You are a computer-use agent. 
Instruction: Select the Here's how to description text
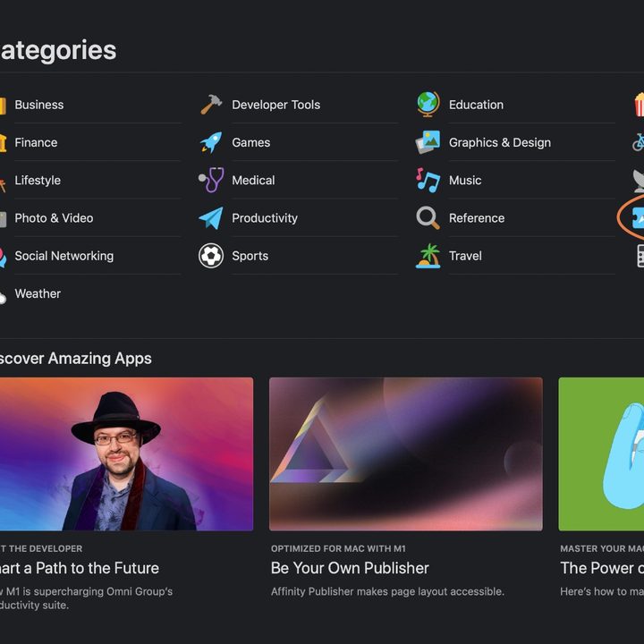coord(602,591)
